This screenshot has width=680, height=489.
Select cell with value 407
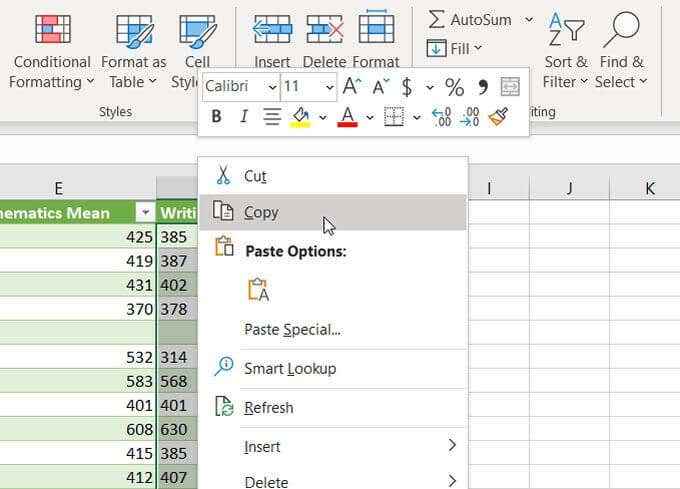tap(177, 477)
